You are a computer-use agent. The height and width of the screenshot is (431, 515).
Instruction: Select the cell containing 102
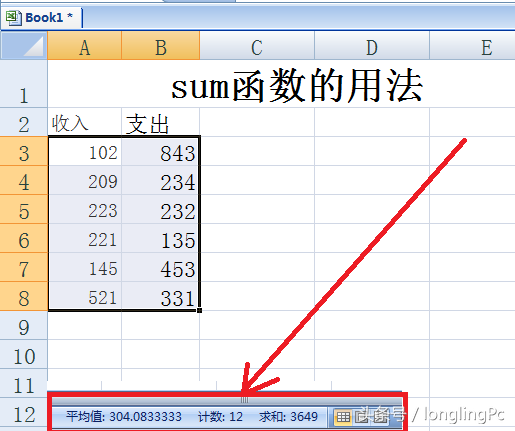(85, 151)
